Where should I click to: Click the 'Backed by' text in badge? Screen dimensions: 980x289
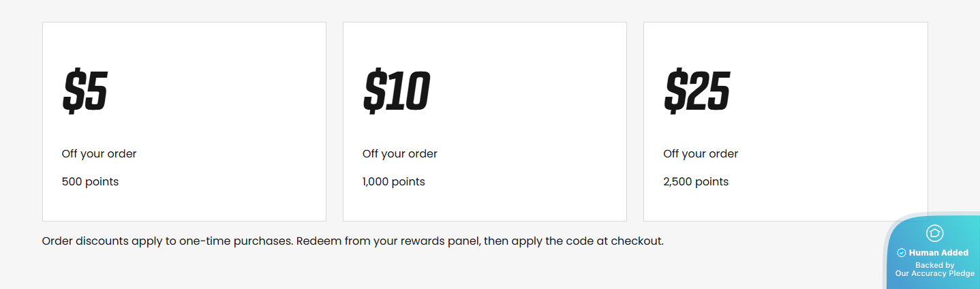(934, 265)
